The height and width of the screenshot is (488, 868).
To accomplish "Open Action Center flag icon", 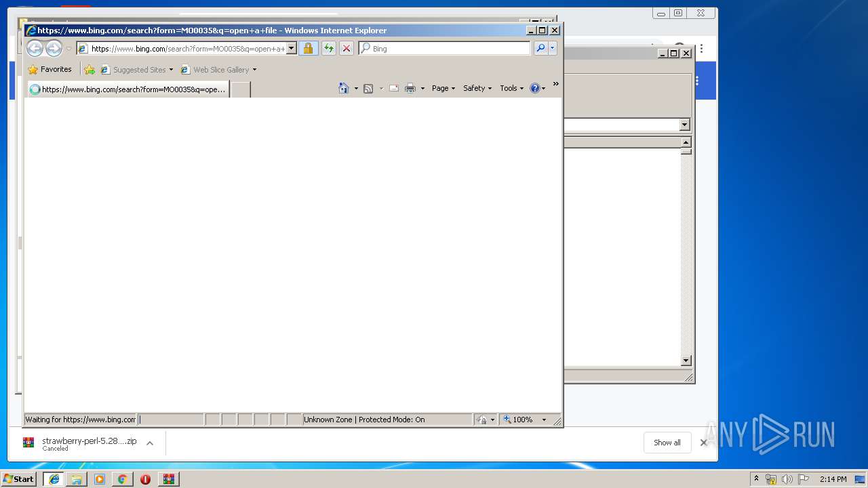I will [804, 479].
